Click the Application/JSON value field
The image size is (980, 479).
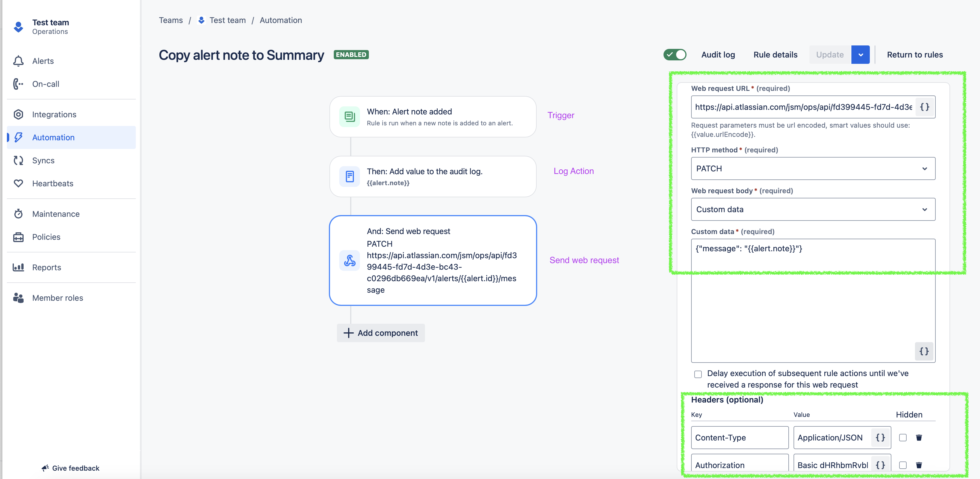pyautogui.click(x=832, y=438)
